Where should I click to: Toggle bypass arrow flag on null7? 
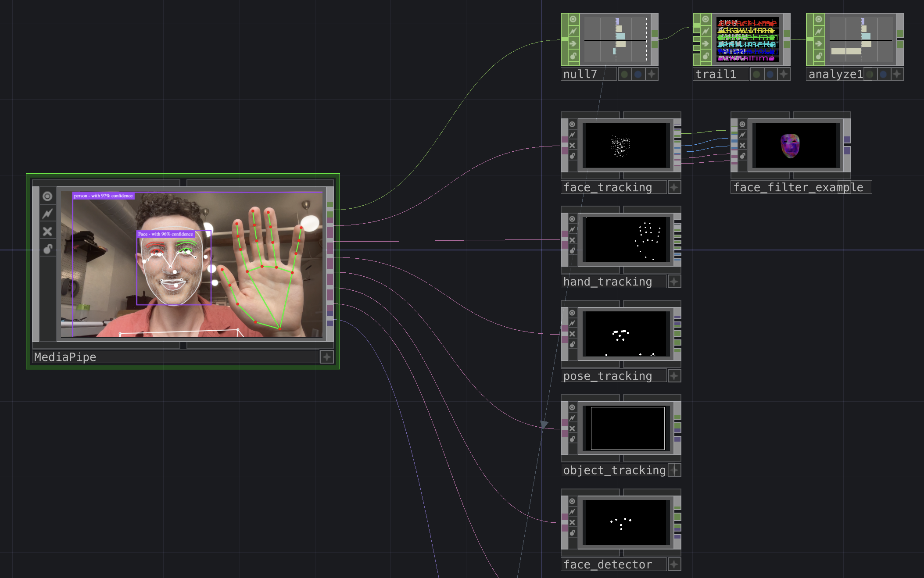573,43
